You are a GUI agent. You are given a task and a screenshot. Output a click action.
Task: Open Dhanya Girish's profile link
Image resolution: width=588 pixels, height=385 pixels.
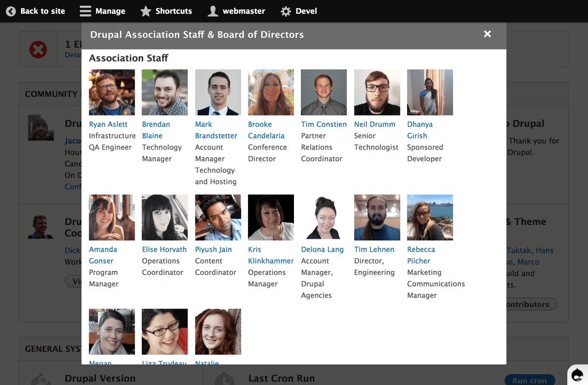coord(420,130)
